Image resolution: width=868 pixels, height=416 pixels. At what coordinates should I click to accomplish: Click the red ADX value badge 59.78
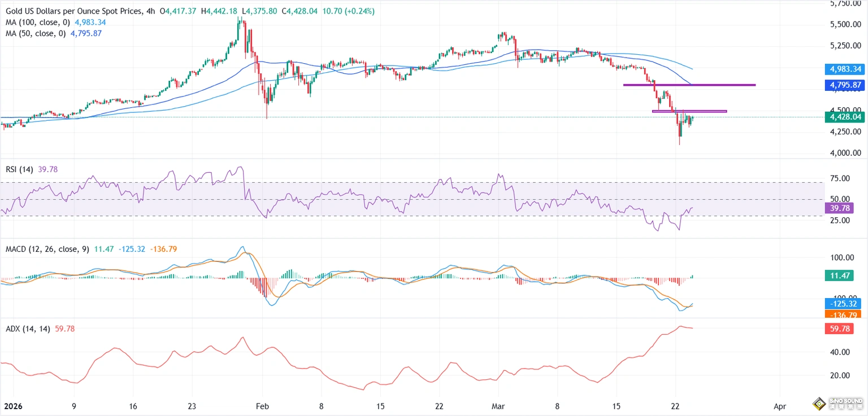coord(839,329)
